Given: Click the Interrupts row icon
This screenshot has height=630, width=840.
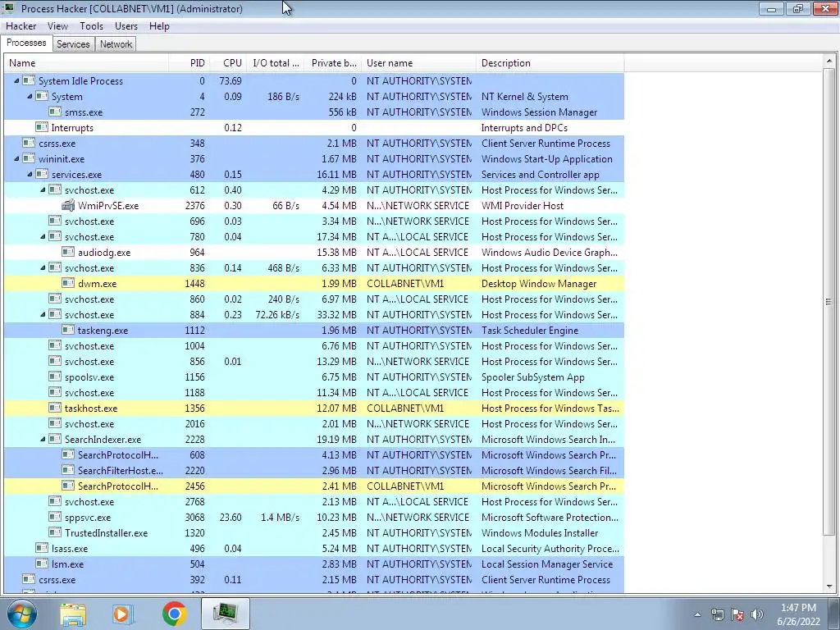Looking at the screenshot, I should [42, 127].
